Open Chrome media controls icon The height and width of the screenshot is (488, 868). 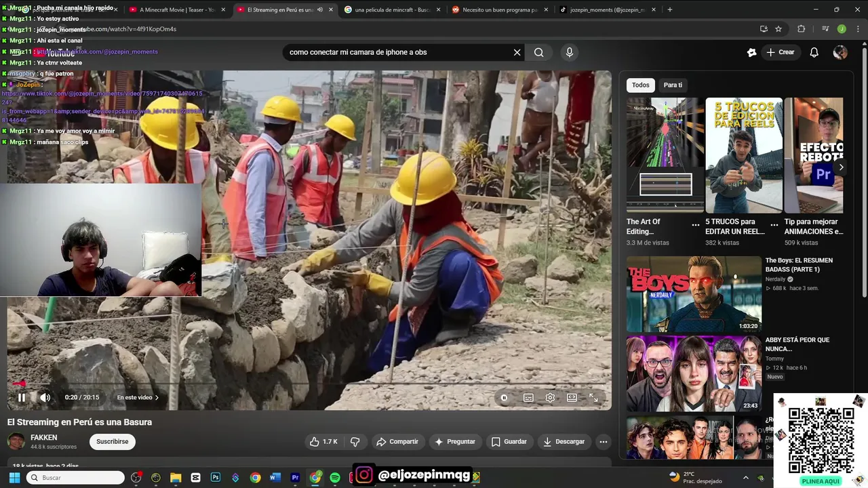click(825, 29)
